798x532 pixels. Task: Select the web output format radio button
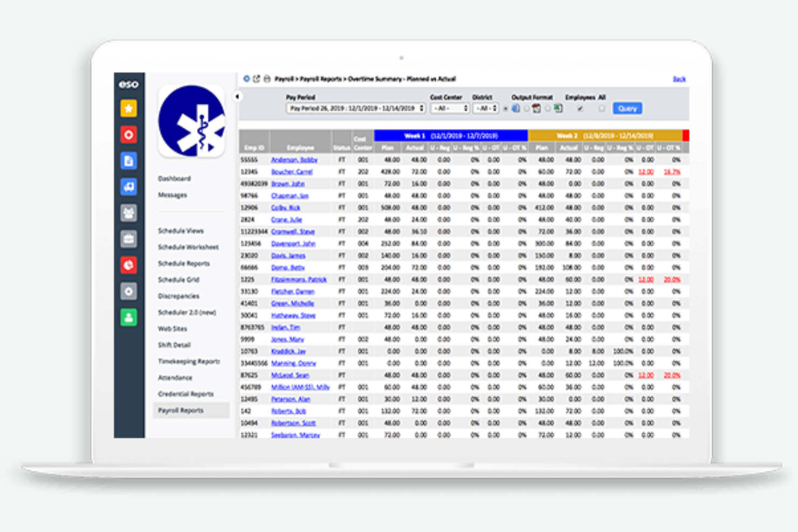pos(506,109)
